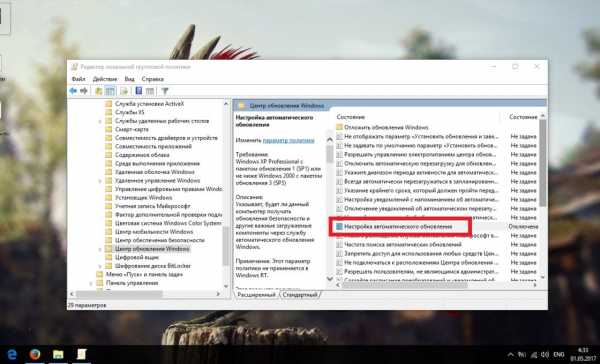Click the up-one-level folder toolbar icon
The width and height of the screenshot is (600, 364).
(99, 91)
